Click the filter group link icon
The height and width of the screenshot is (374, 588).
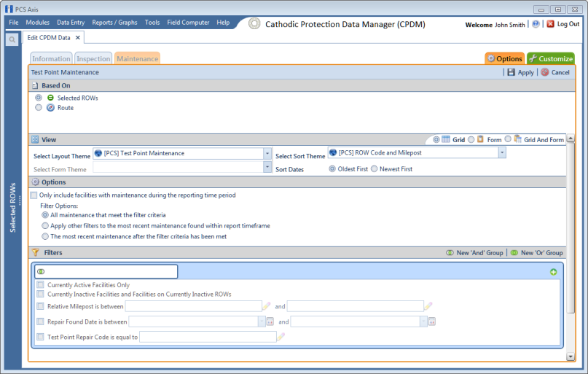pyautogui.click(x=41, y=272)
